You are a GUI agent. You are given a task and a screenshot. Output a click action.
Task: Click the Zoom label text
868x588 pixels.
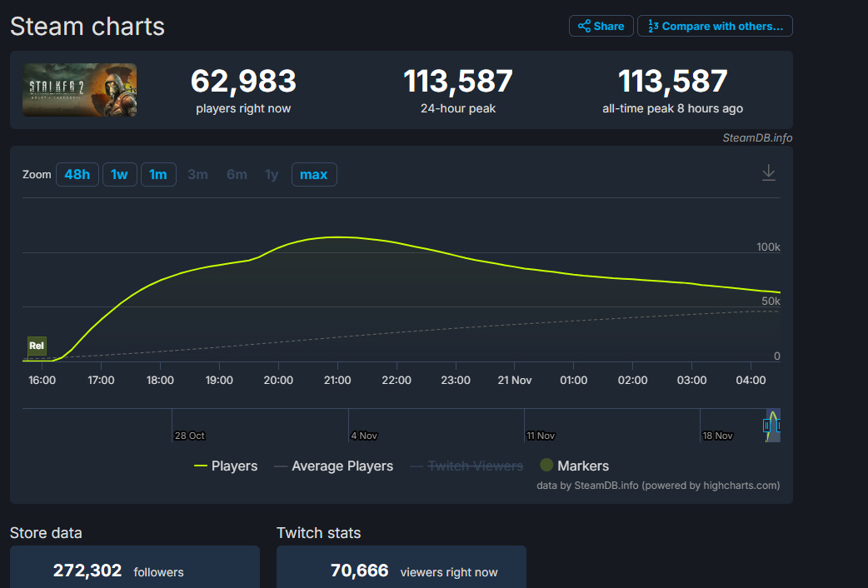[x=37, y=174]
